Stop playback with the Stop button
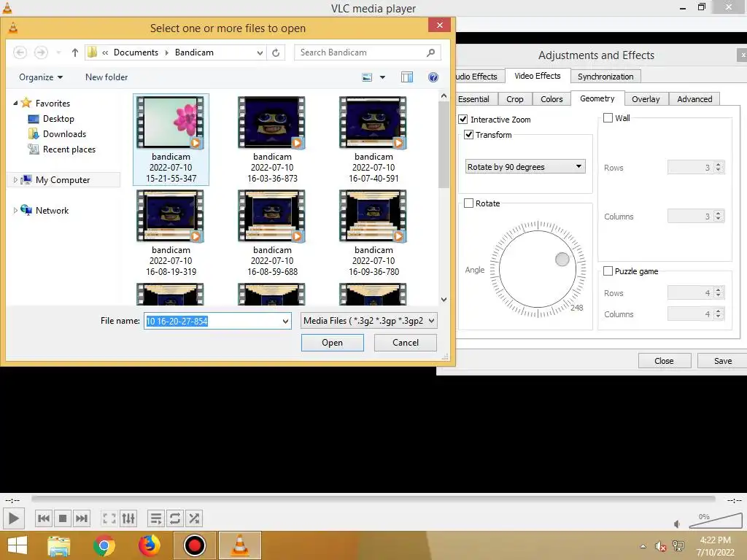 pos(63,518)
